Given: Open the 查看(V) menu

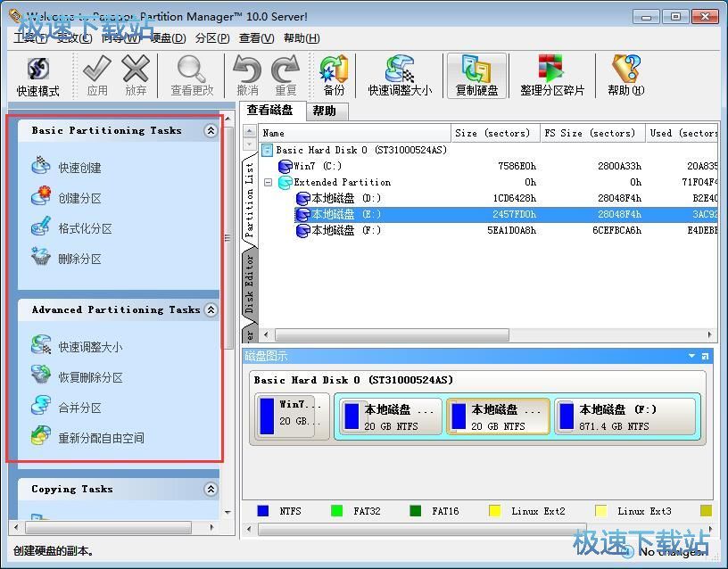Looking at the screenshot, I should click(256, 38).
